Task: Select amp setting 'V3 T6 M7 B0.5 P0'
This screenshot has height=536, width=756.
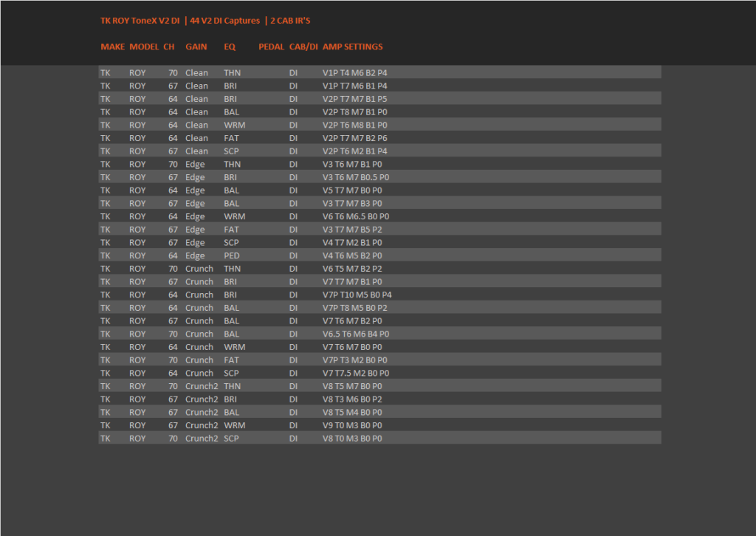Action: 356,177
